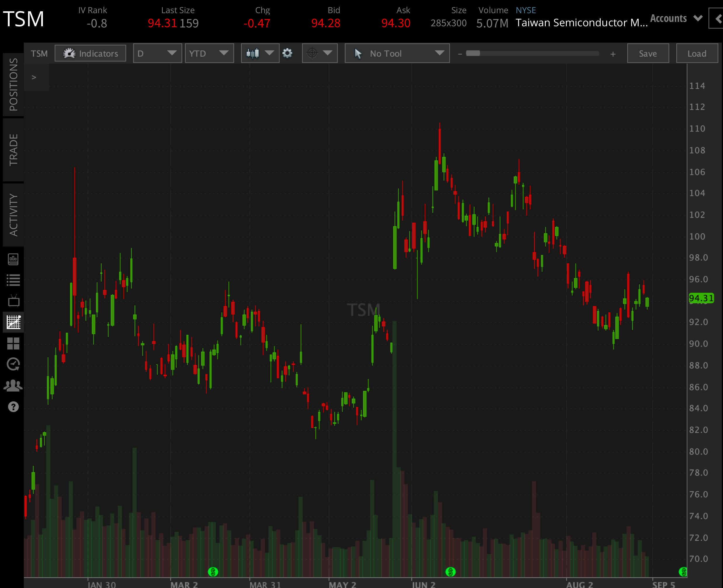Open the help question mark icon

(x=13, y=406)
